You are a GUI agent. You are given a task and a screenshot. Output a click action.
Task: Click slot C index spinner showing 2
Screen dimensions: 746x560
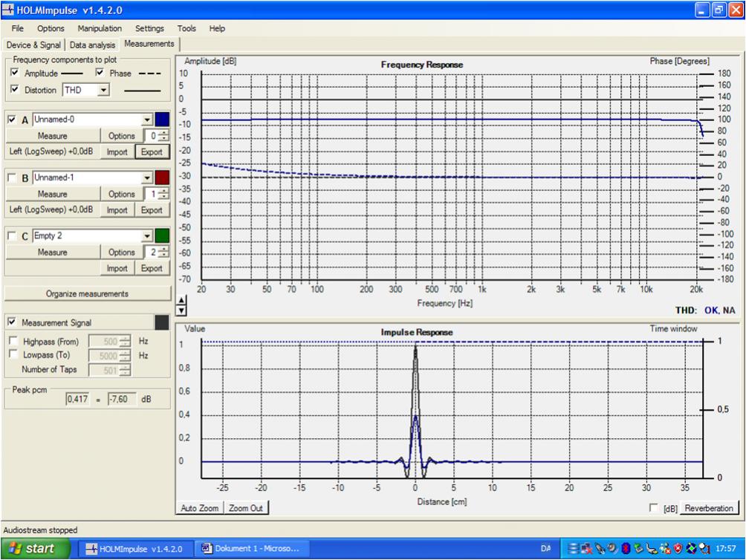(x=157, y=252)
